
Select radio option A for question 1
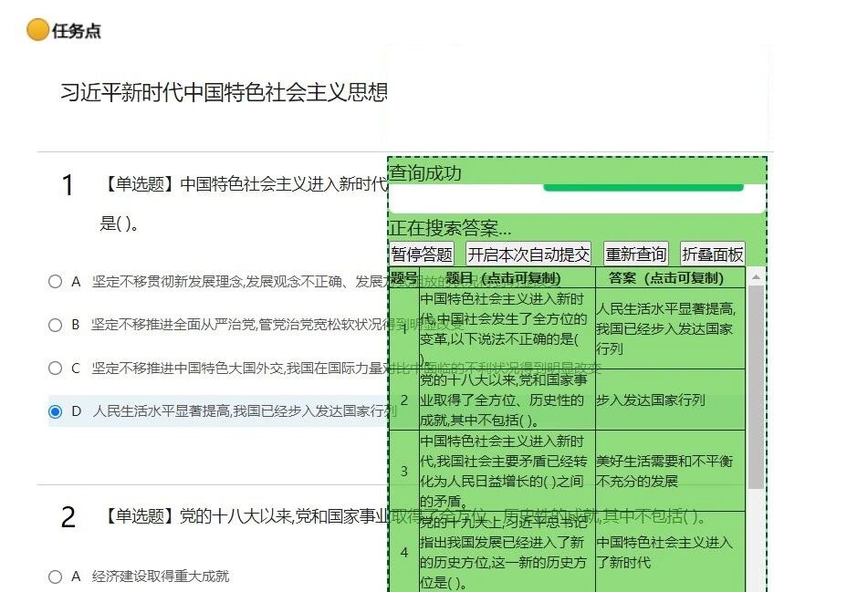click(x=55, y=282)
